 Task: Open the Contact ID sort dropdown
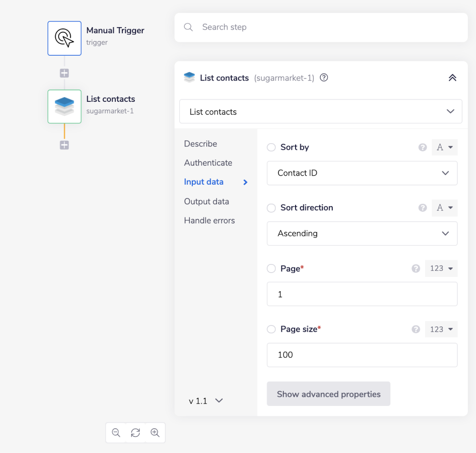(362, 173)
